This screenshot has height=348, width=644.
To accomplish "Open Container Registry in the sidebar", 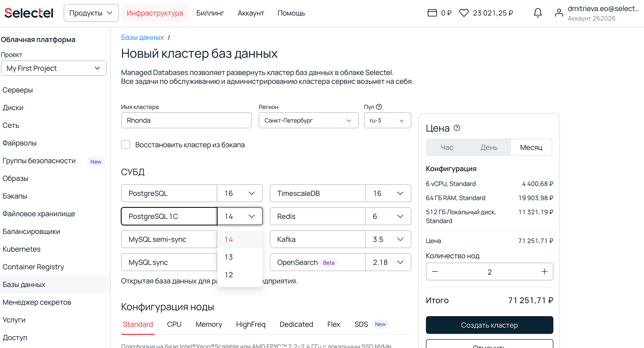I will (55, 267).
